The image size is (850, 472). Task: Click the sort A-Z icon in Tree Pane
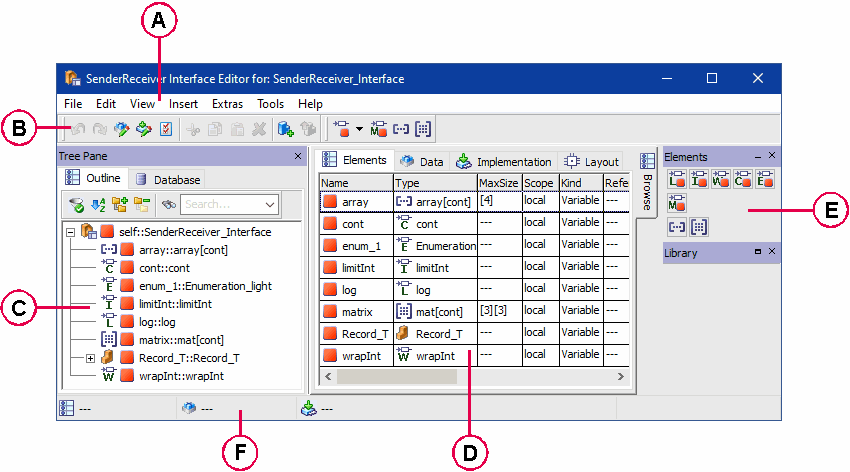[x=98, y=205]
